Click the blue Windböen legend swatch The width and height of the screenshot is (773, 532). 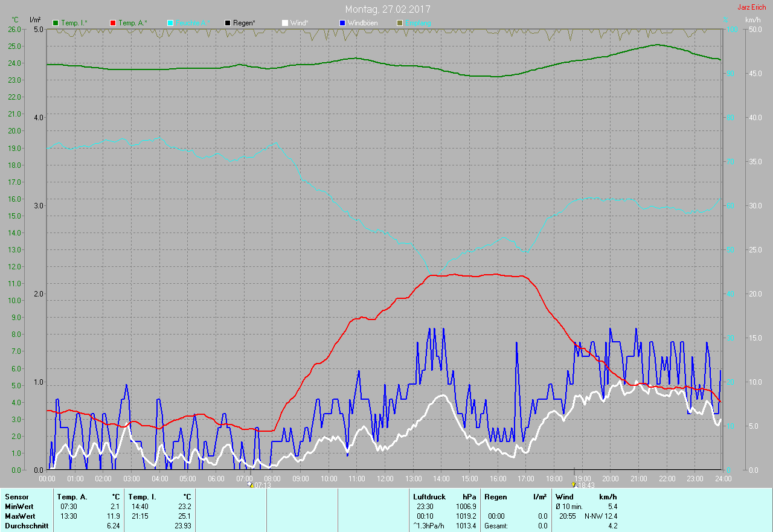click(x=342, y=23)
